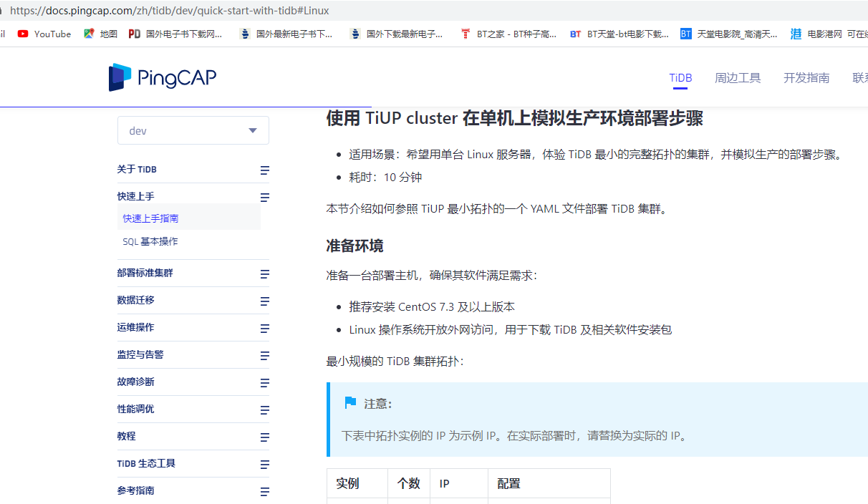Open the 天堂电影院 bookmark
Viewport: 868px width, 504px height.
pyautogui.click(x=729, y=34)
